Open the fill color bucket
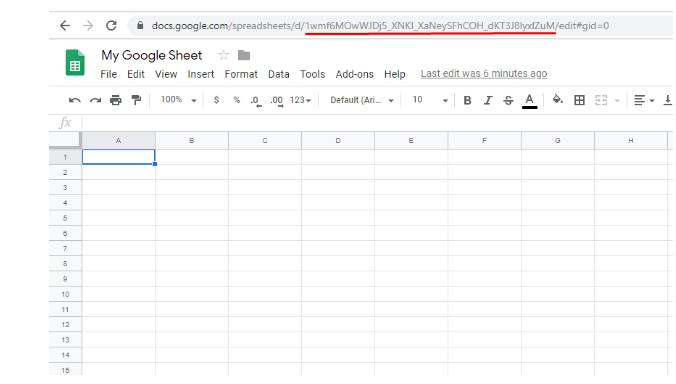Viewport: 676px width, 384px height. coord(557,100)
